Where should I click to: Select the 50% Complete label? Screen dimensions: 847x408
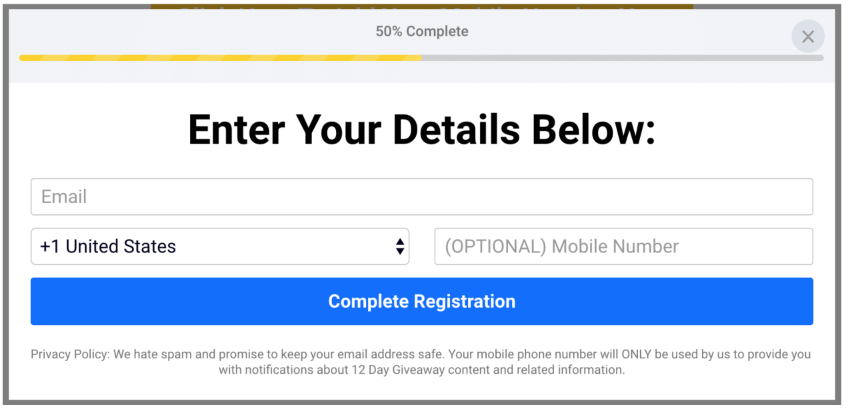click(x=422, y=31)
